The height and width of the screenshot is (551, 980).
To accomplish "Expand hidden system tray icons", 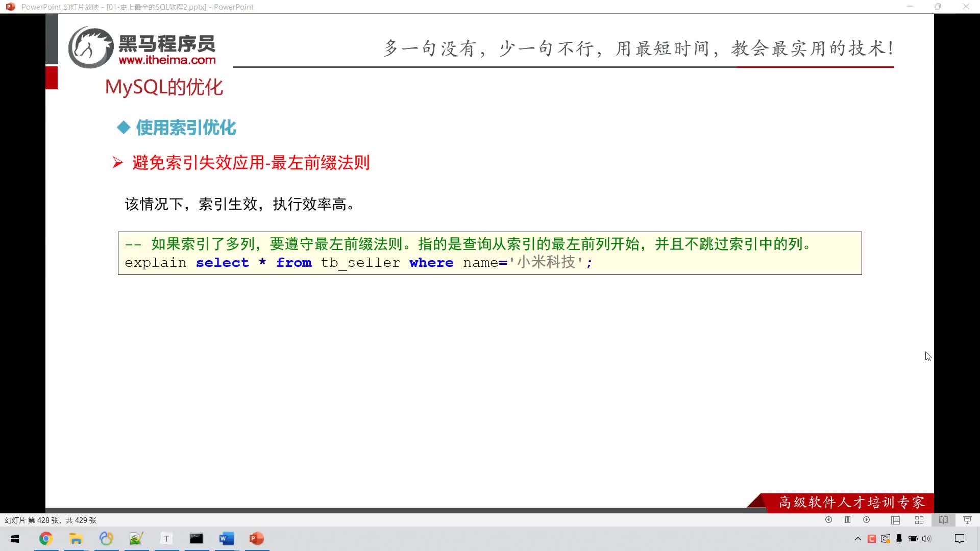I will 857,539.
